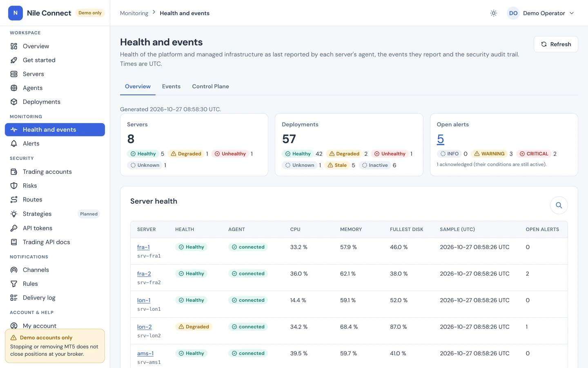588x368 pixels.
Task: Click the WARNING badge in Open alerts
Action: coord(489,154)
